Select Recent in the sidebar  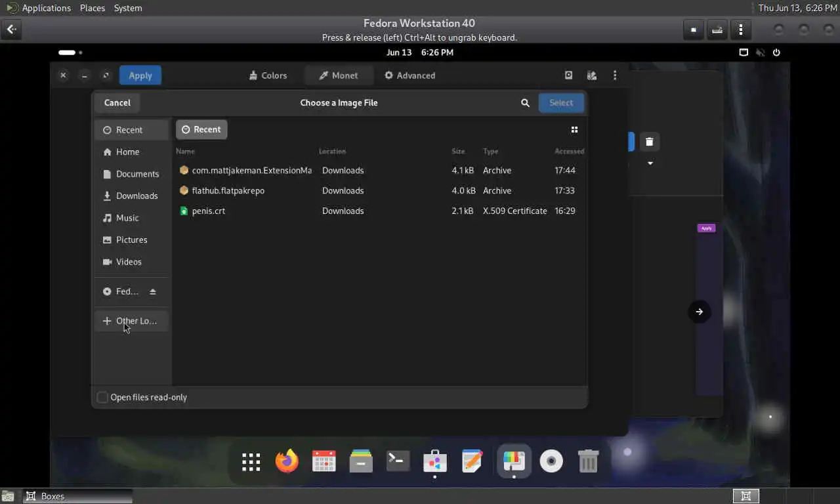131,130
